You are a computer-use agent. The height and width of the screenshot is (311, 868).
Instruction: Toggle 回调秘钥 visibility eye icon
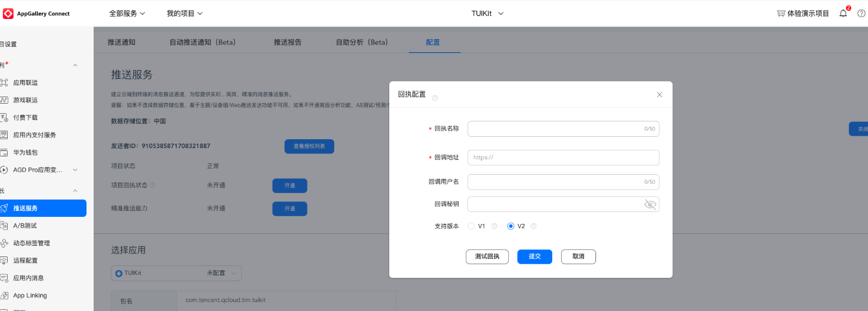coord(650,204)
